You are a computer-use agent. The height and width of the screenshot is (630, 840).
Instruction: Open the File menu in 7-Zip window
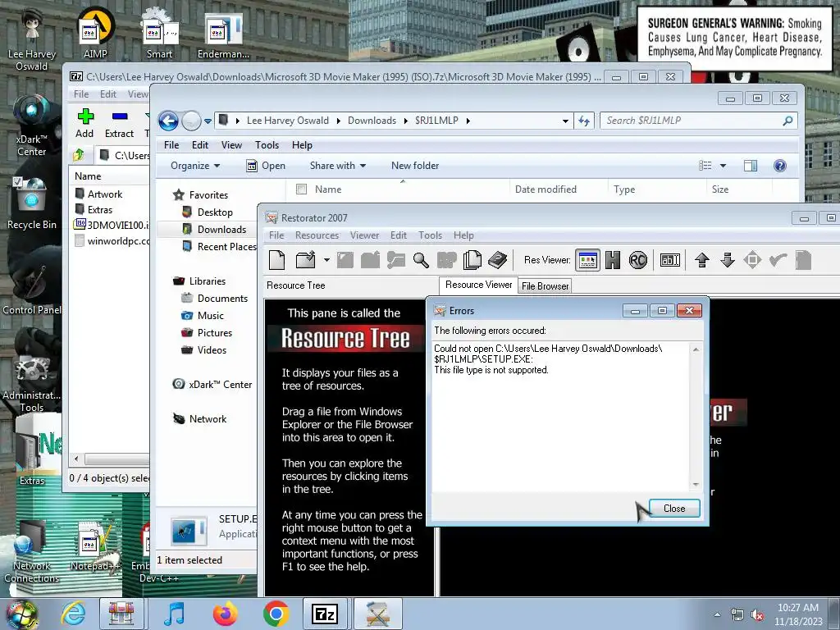coord(81,94)
